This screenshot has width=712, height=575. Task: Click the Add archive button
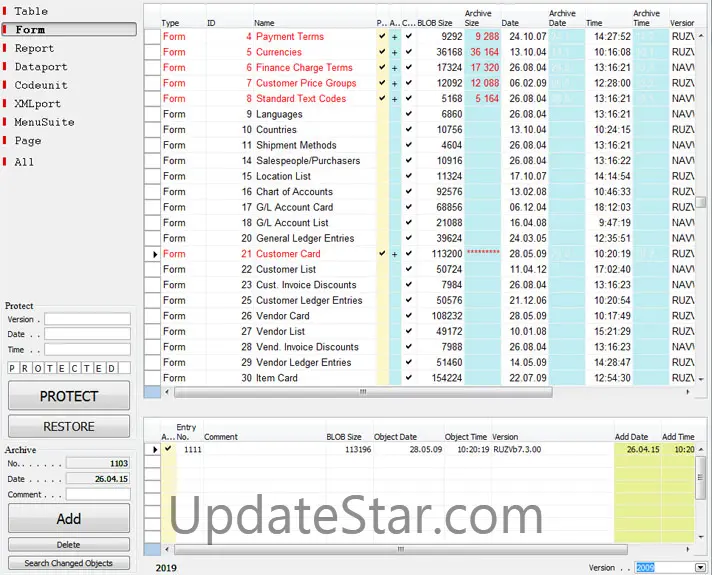(69, 518)
